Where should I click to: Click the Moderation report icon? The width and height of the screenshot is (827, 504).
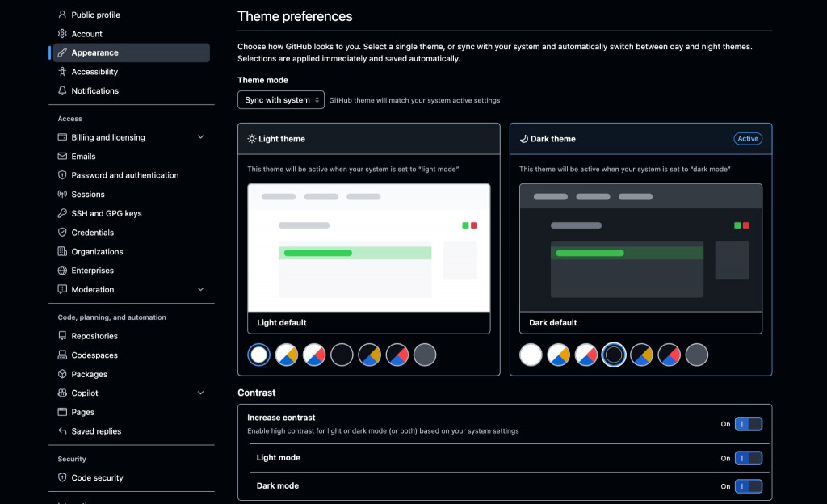(x=62, y=289)
